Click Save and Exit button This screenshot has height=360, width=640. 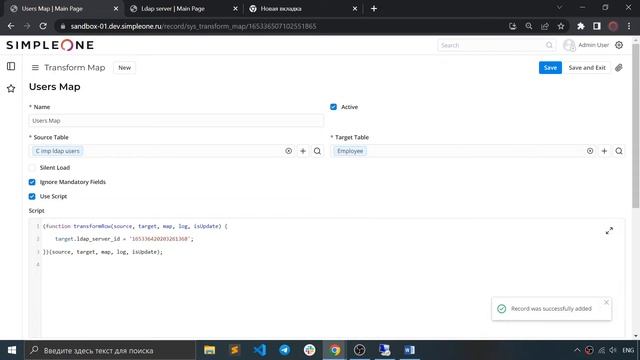point(587,68)
